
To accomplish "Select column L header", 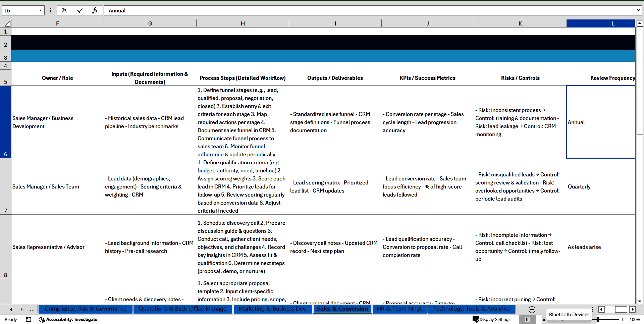I will (x=601, y=23).
